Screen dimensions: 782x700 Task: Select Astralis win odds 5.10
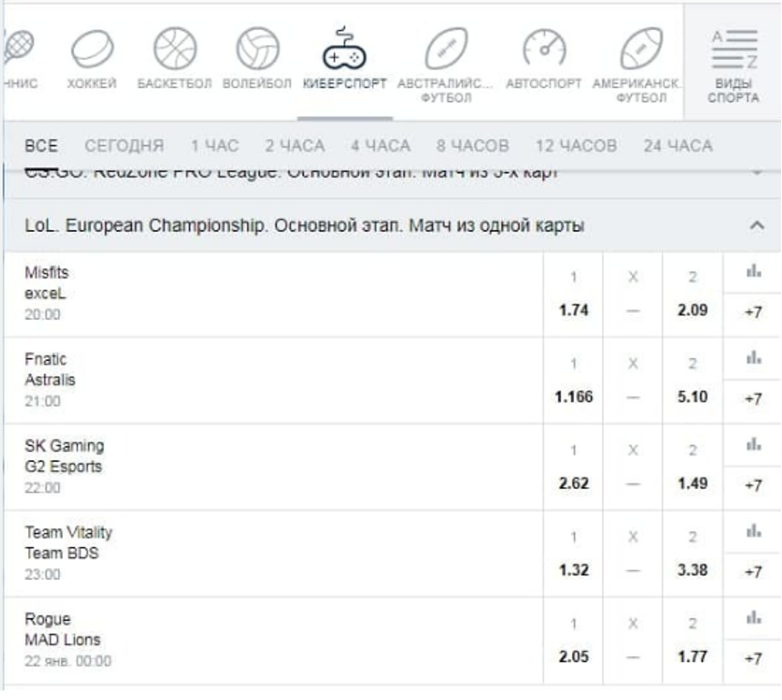point(692,397)
